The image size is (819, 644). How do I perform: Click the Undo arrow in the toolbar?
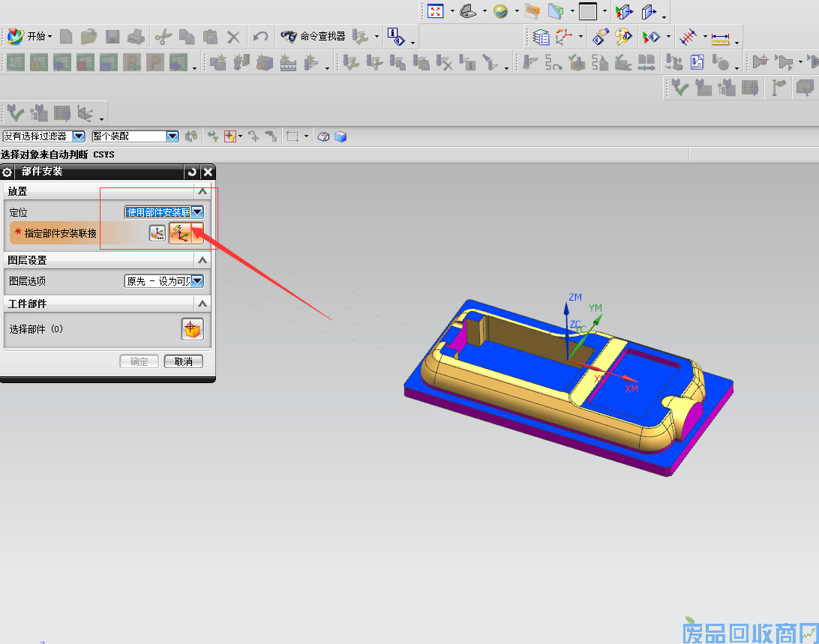(x=260, y=36)
